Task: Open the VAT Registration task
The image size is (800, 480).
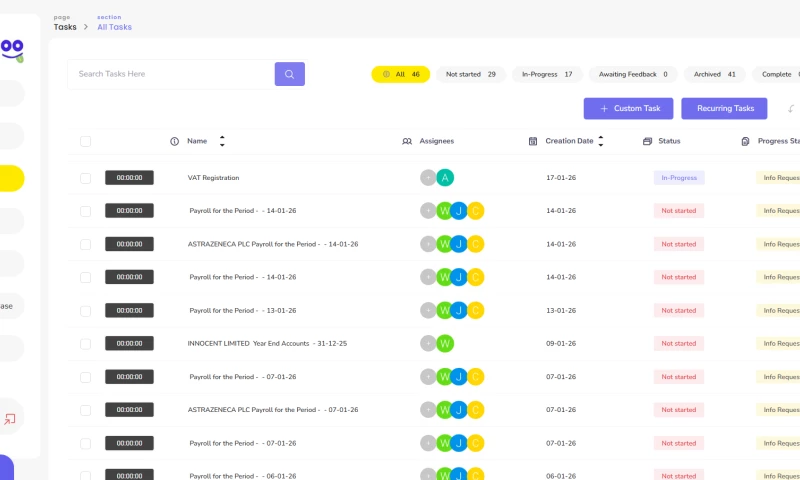Action: (x=213, y=178)
